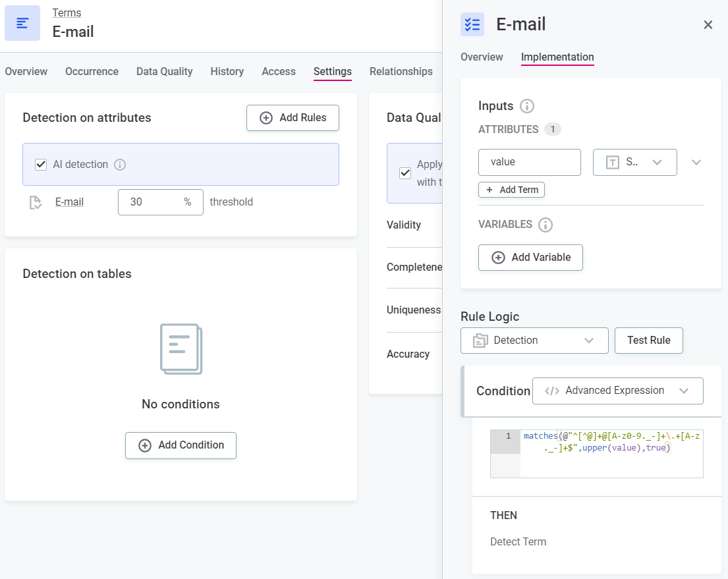Click the info icon beside Variables
The image size is (728, 579).
tap(545, 225)
